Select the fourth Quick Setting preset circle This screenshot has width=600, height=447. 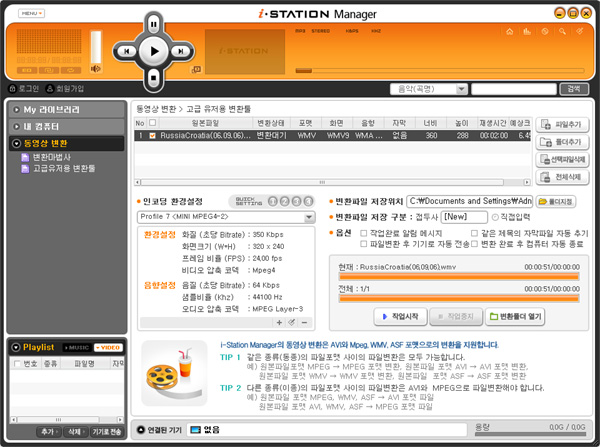click(308, 201)
